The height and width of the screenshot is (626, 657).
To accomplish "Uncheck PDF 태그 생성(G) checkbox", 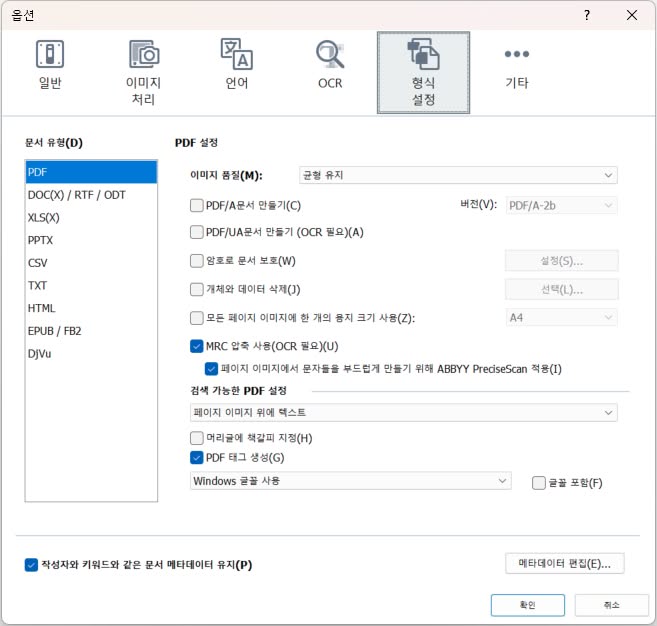I will click(x=197, y=457).
